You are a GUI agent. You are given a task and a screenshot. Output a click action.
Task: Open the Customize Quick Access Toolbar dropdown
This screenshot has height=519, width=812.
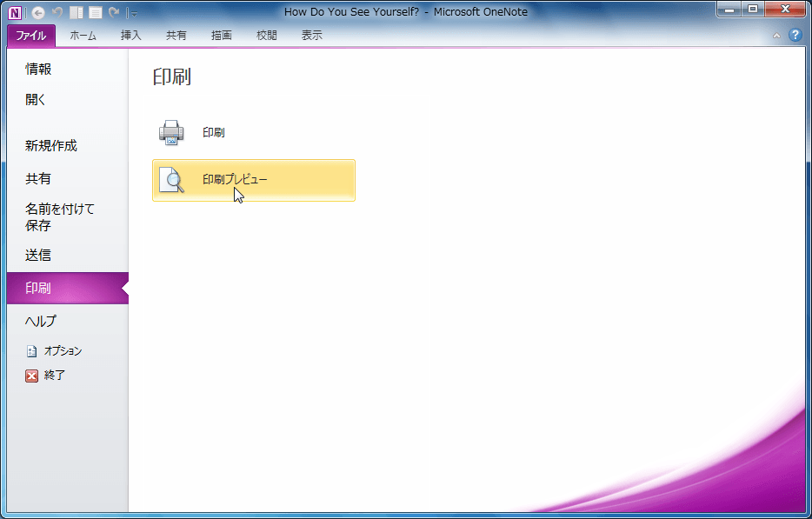click(x=134, y=13)
